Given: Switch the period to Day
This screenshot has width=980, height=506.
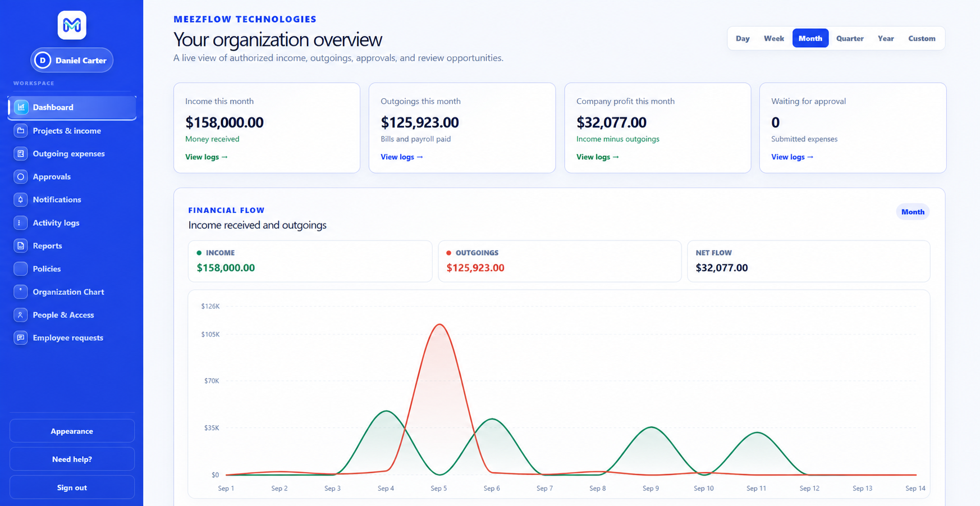Looking at the screenshot, I should [x=743, y=38].
